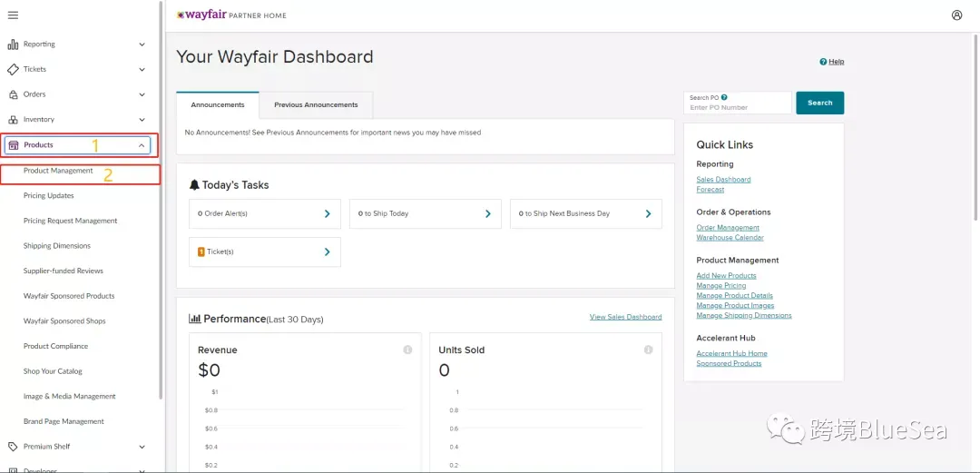Open the Warehouse Calendar quick link
The width and height of the screenshot is (980, 473).
730,238
